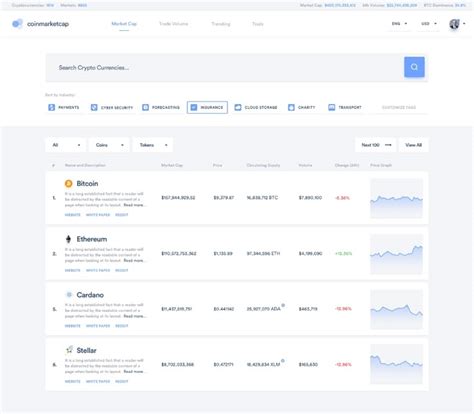Select the Forecasting industry icon
Viewport: 474px width, 414px height.
click(145, 107)
